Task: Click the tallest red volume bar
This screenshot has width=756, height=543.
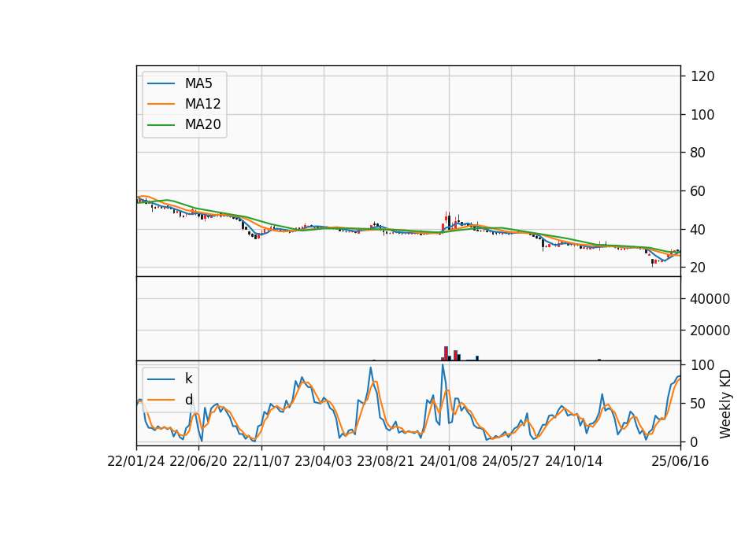Action: pos(446,353)
